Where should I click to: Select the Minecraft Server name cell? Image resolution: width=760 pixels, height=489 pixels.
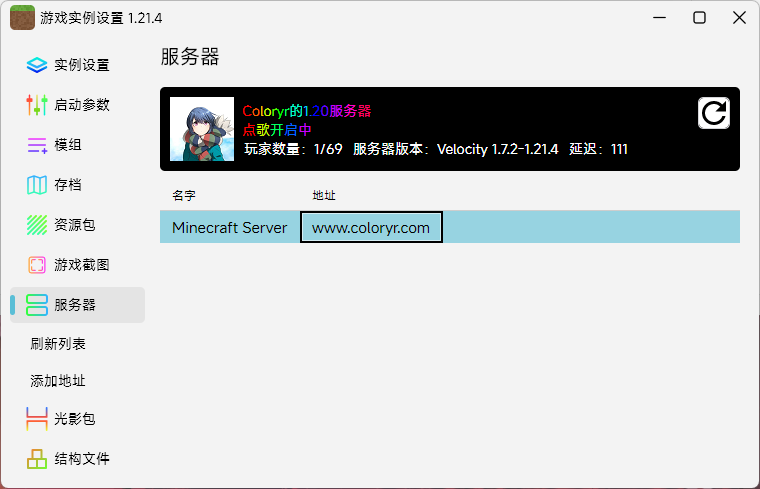point(230,228)
